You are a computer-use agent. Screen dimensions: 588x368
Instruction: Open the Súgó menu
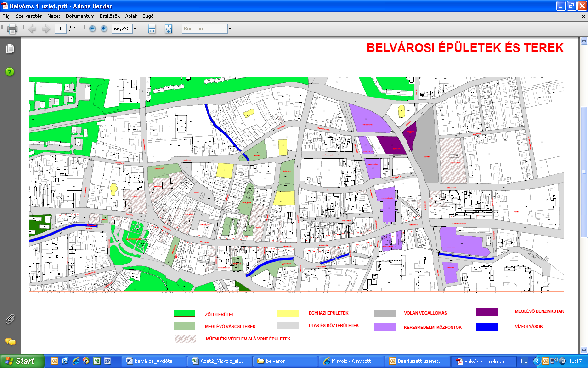click(x=148, y=16)
